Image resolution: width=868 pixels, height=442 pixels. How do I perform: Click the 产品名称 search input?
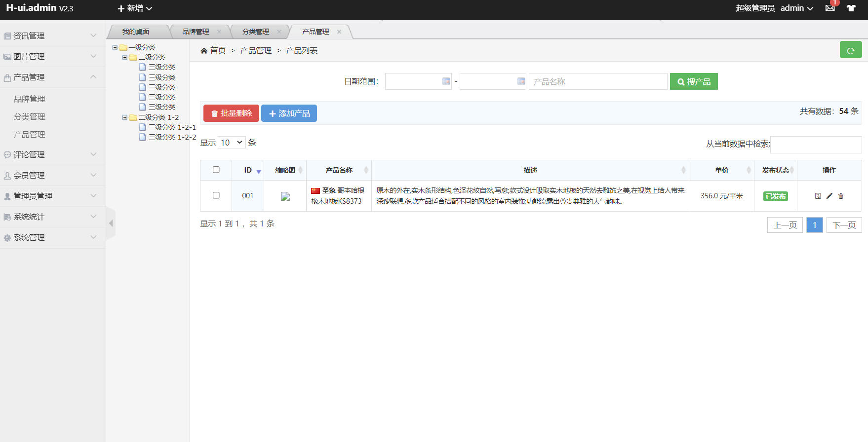[598, 81]
